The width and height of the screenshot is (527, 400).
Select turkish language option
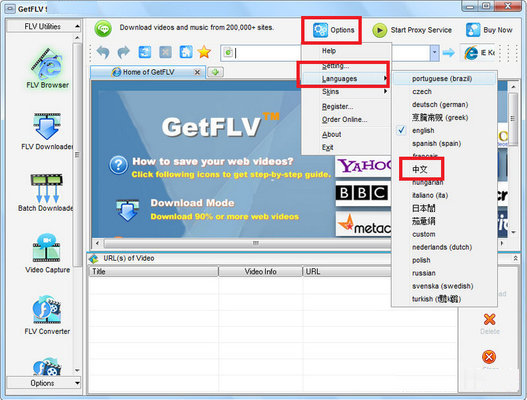click(x=444, y=299)
